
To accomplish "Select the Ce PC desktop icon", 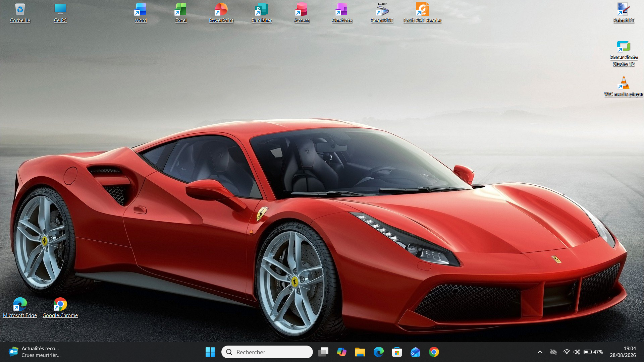I will pos(60,13).
